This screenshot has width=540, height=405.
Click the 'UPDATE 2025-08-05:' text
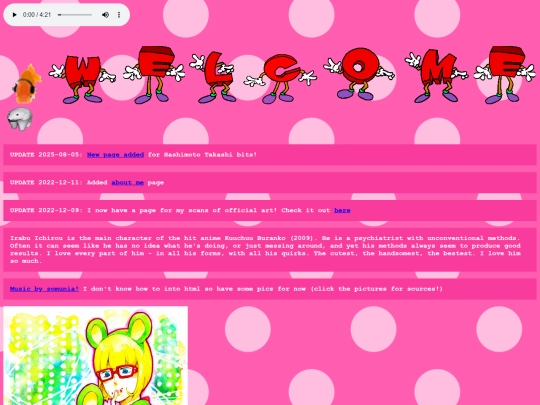coord(46,155)
